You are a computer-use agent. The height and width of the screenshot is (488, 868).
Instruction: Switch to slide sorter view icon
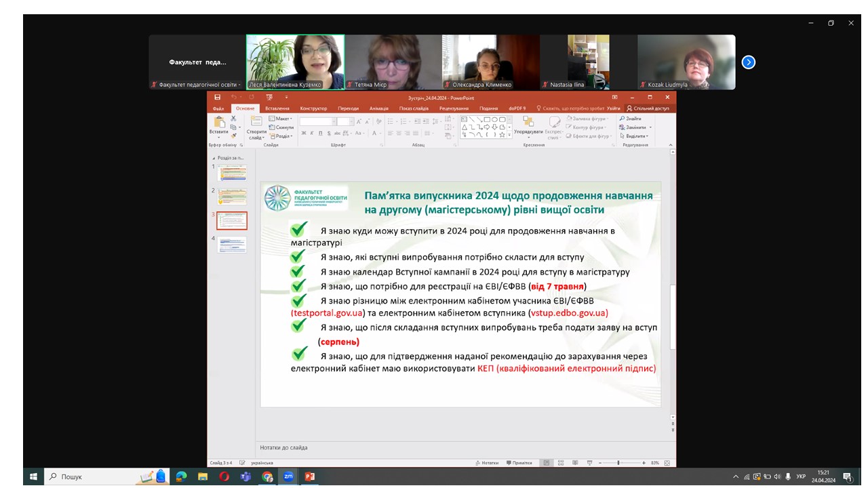(560, 463)
